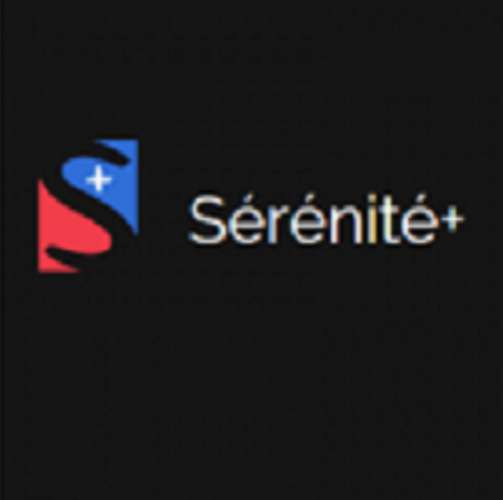Click the Sérénité+ S-shaped logo icon

pos(88,206)
